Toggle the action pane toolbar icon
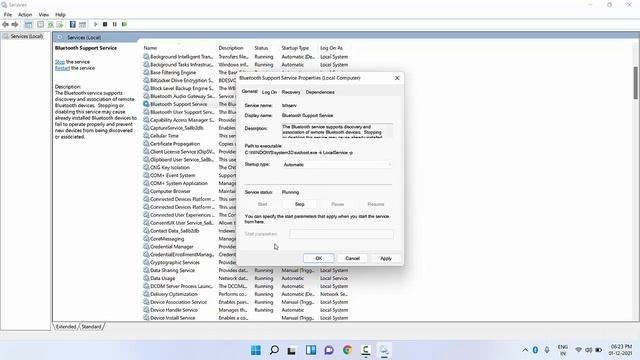The height and width of the screenshot is (360, 640). click(x=82, y=24)
